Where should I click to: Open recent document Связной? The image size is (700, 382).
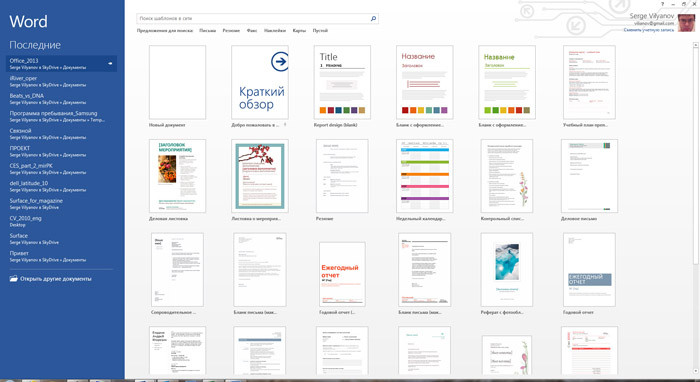coord(61,134)
